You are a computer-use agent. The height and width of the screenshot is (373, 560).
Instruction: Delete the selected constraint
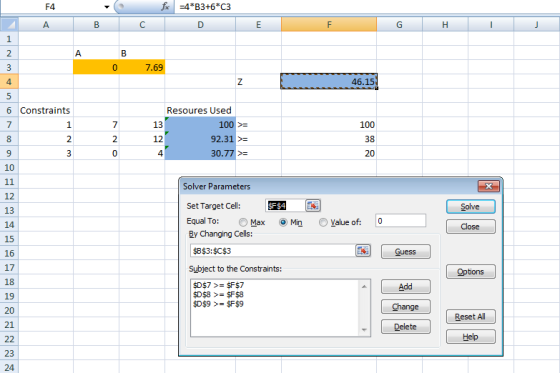coord(405,327)
